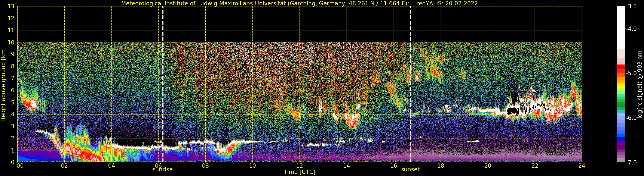Select the "12" time-axis tick label

click(300, 166)
